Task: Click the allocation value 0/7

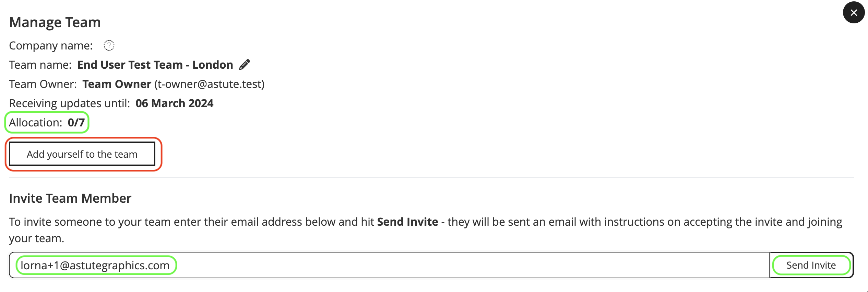Action: pos(76,123)
